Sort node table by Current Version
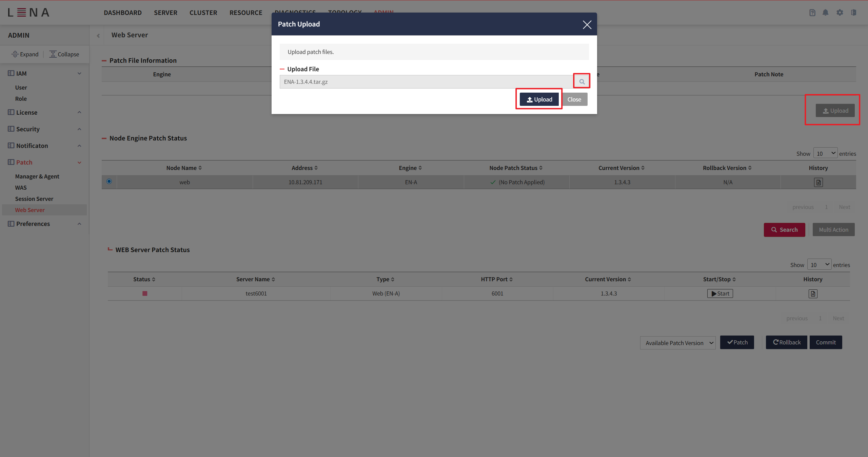This screenshot has height=457, width=868. 622,168
